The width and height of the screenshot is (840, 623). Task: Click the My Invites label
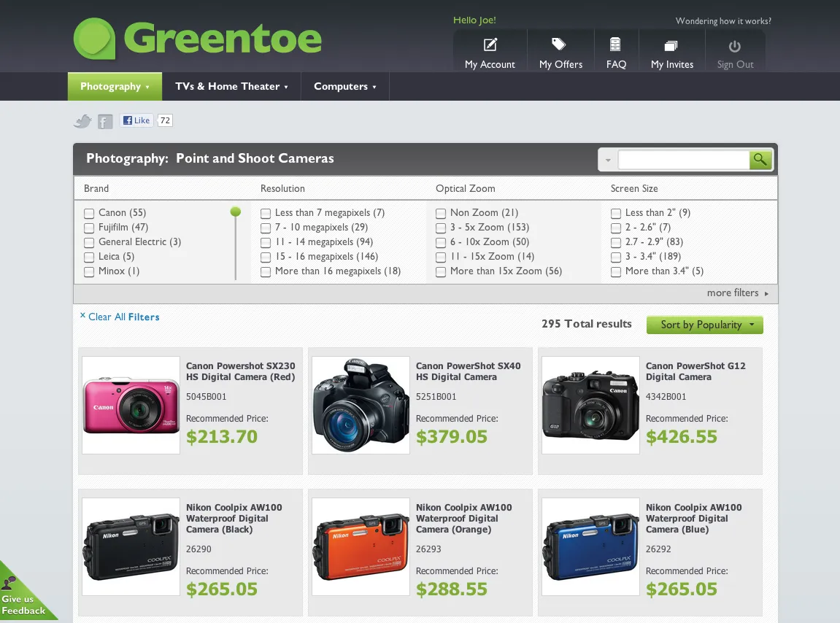click(x=672, y=64)
